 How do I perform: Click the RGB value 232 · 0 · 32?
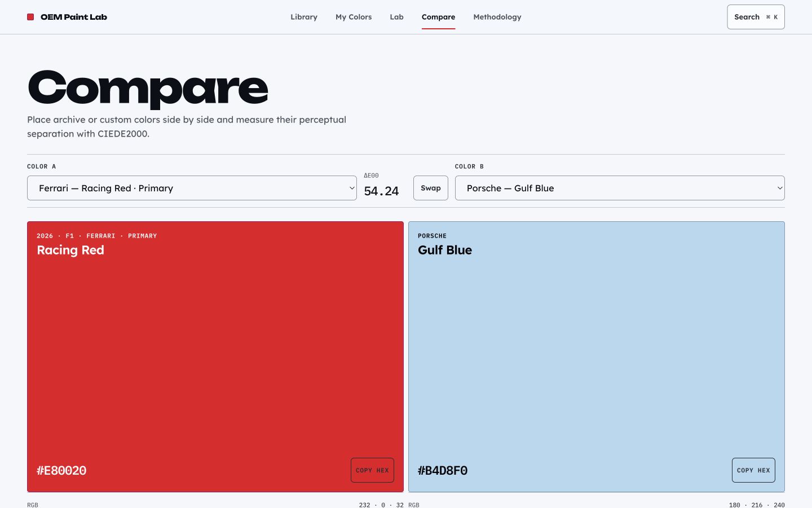pyautogui.click(x=381, y=505)
